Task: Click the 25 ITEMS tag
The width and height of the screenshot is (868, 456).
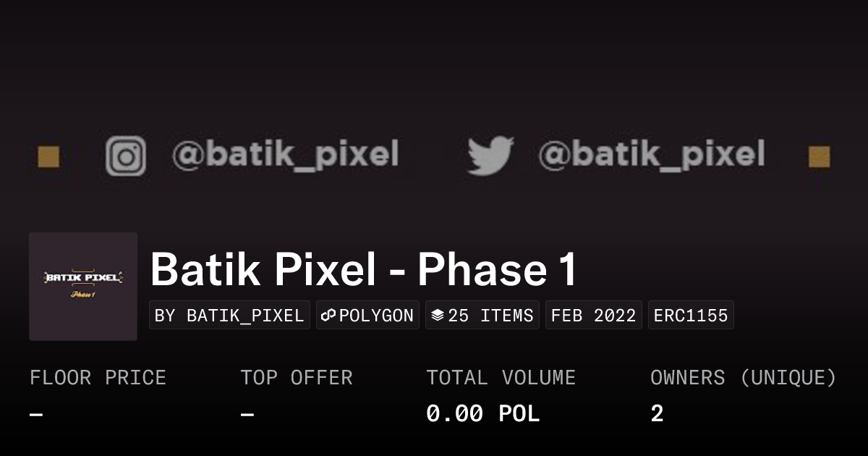Action: (482, 316)
